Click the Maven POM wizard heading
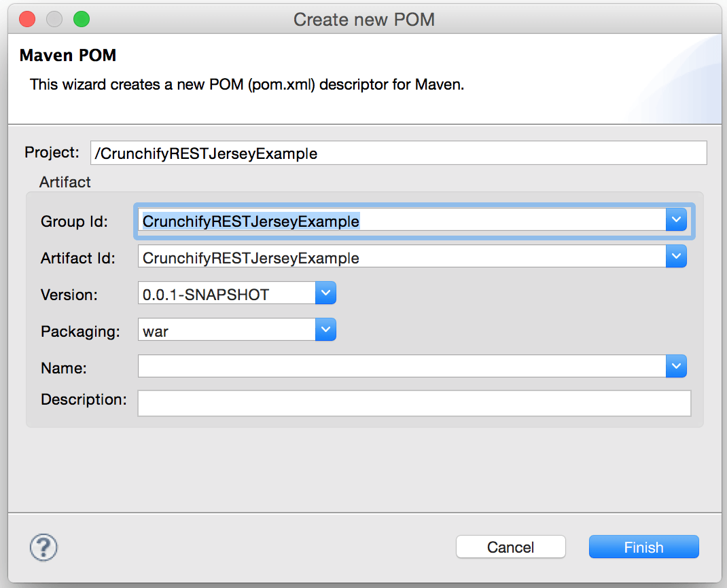This screenshot has height=588, width=727. [68, 55]
